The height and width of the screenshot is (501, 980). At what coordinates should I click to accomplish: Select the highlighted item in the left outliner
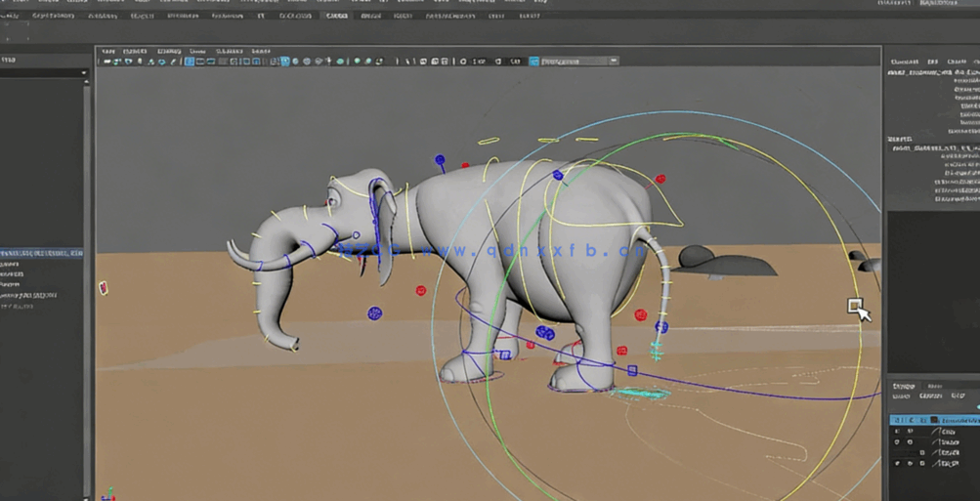tap(41, 253)
